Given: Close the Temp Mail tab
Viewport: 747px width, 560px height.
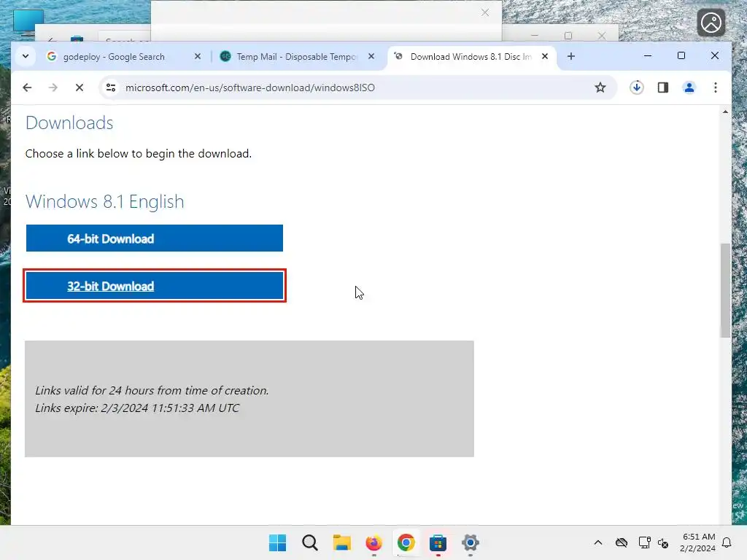Looking at the screenshot, I should pyautogui.click(x=371, y=56).
